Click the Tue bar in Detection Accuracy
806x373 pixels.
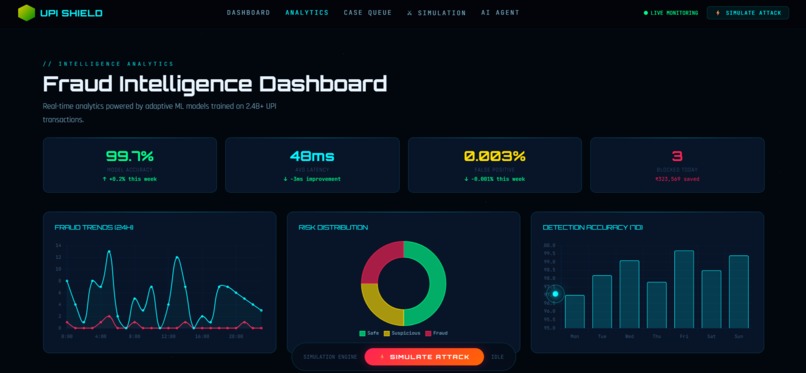point(602,302)
